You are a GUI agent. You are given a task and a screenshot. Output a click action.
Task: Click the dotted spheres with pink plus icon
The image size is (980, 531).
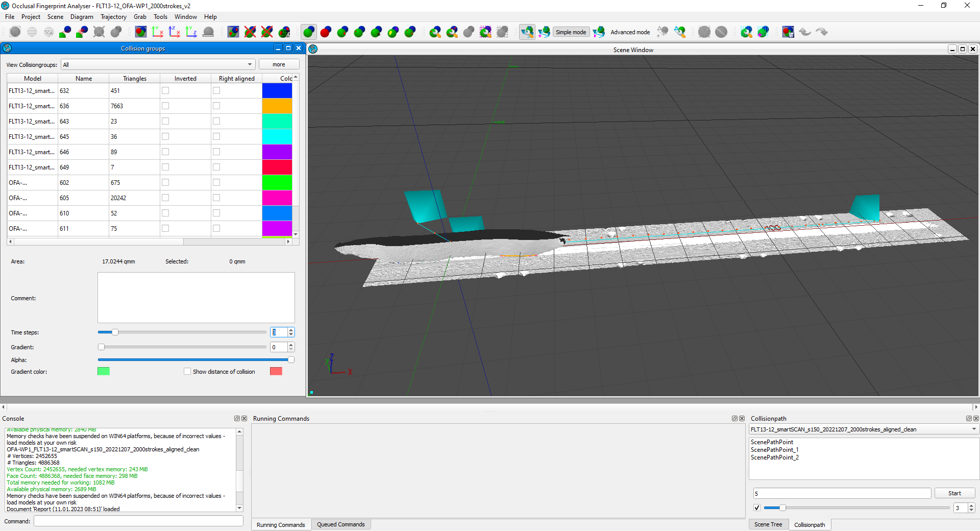(x=763, y=32)
